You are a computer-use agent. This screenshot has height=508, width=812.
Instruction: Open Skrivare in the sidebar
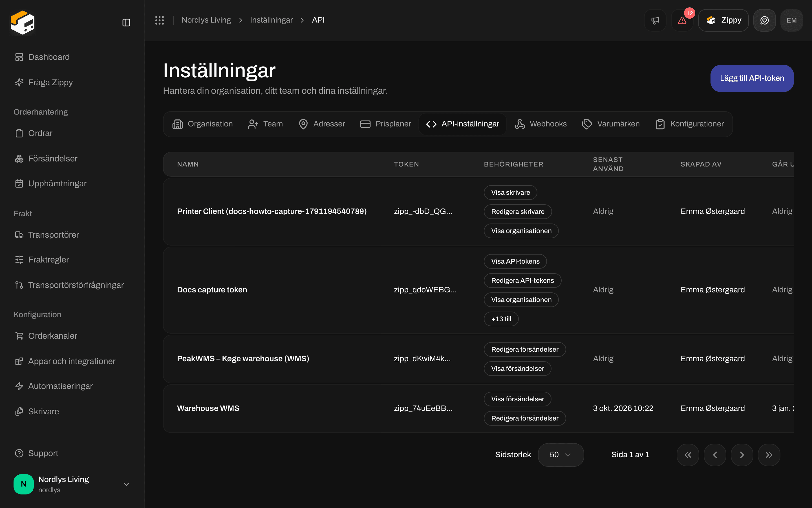[x=37, y=411]
